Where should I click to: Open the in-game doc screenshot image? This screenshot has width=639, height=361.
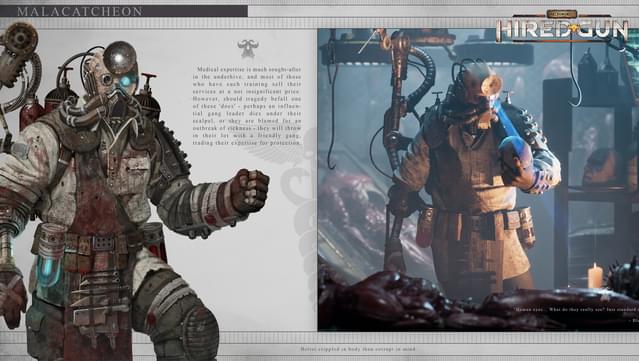tap(478, 179)
